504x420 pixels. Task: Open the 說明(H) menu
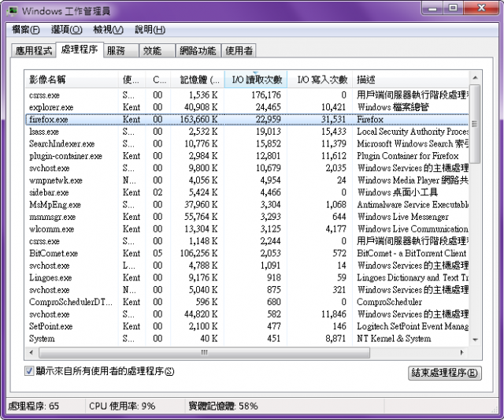pos(150,30)
